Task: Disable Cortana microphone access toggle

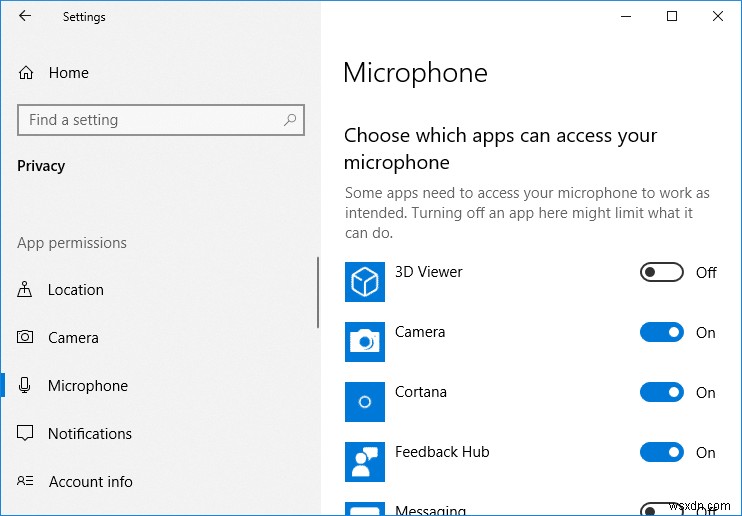Action: coord(662,392)
